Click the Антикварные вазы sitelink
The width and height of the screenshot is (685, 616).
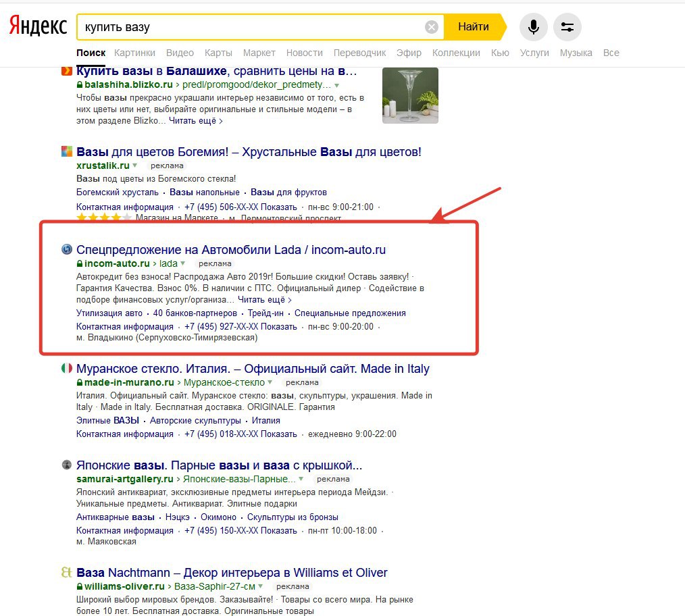tap(116, 517)
